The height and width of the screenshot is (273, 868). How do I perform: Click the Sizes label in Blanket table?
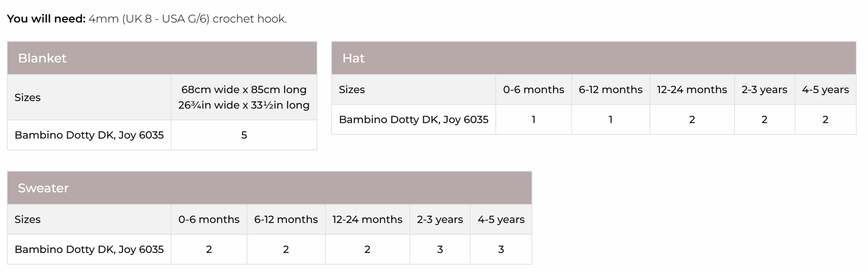tap(28, 97)
